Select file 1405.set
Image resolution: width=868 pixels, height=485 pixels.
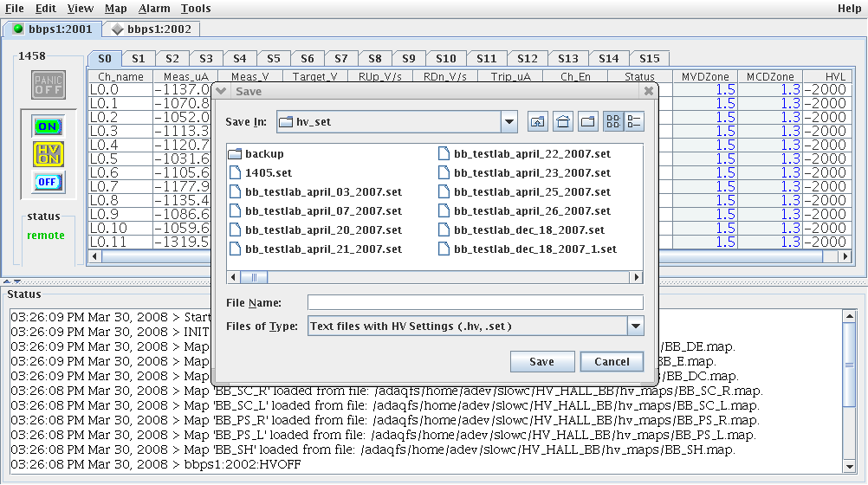261,172
